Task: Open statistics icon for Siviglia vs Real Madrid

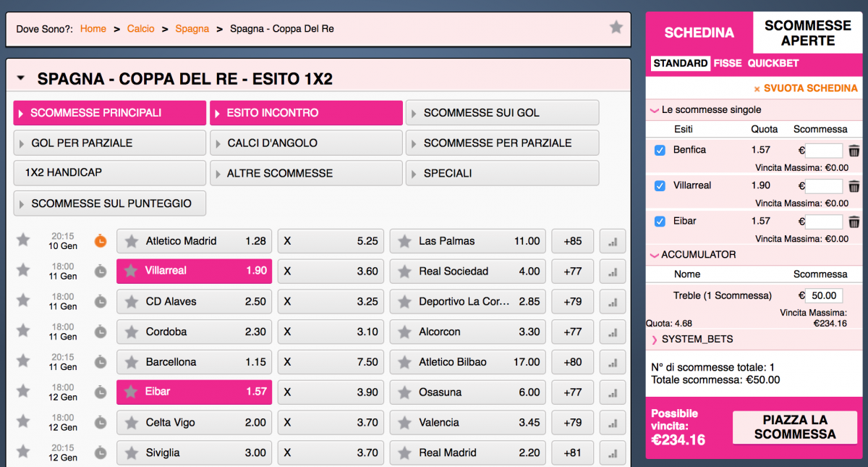Action: [613, 453]
